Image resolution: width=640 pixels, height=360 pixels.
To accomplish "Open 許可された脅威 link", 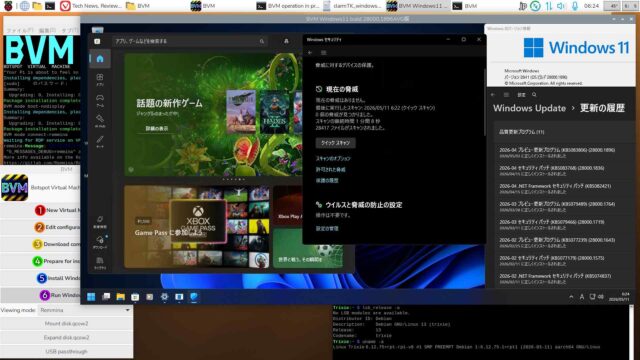I will [x=330, y=169].
